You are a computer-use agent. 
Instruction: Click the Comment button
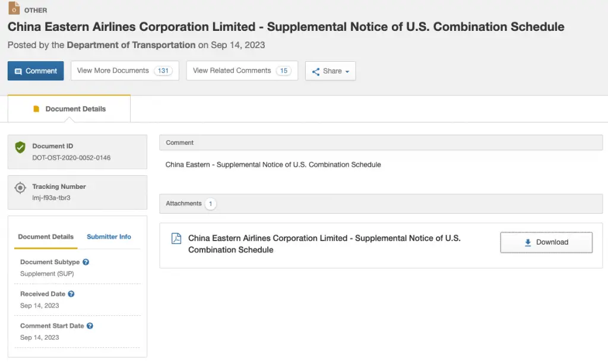(x=36, y=71)
